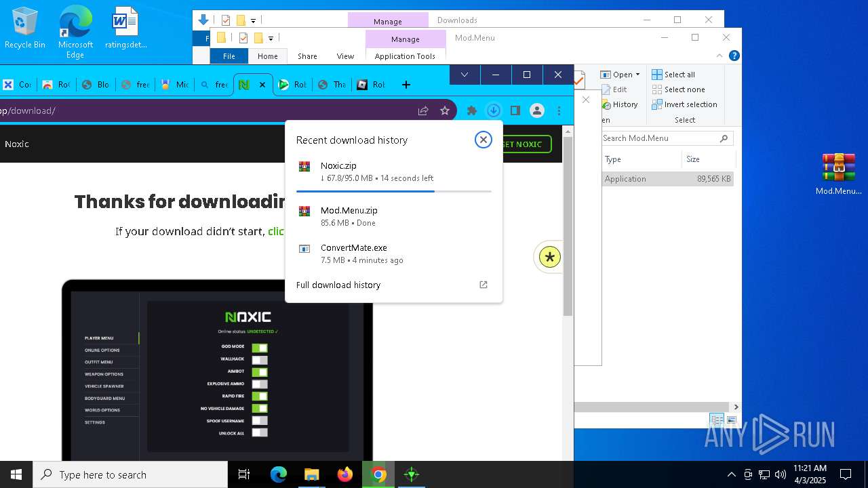The image size is (868, 488).
Task: Open Task View on the taskbar
Action: pos(244,474)
